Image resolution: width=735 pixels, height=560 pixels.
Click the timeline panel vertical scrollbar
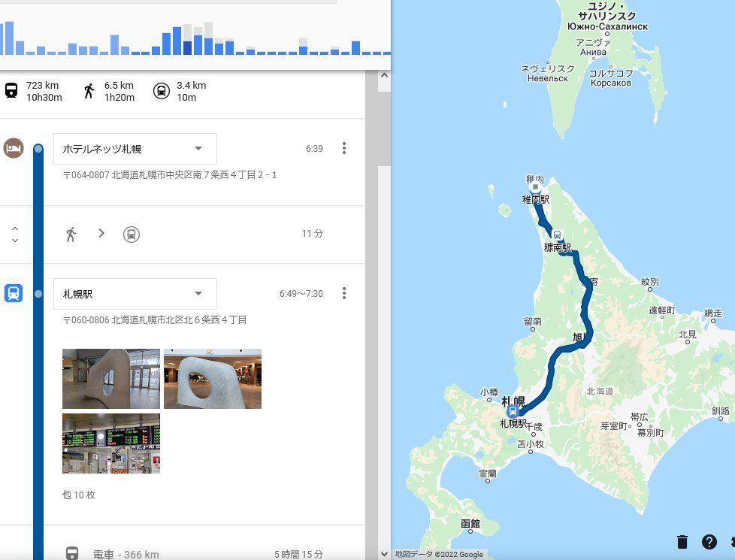pyautogui.click(x=383, y=120)
